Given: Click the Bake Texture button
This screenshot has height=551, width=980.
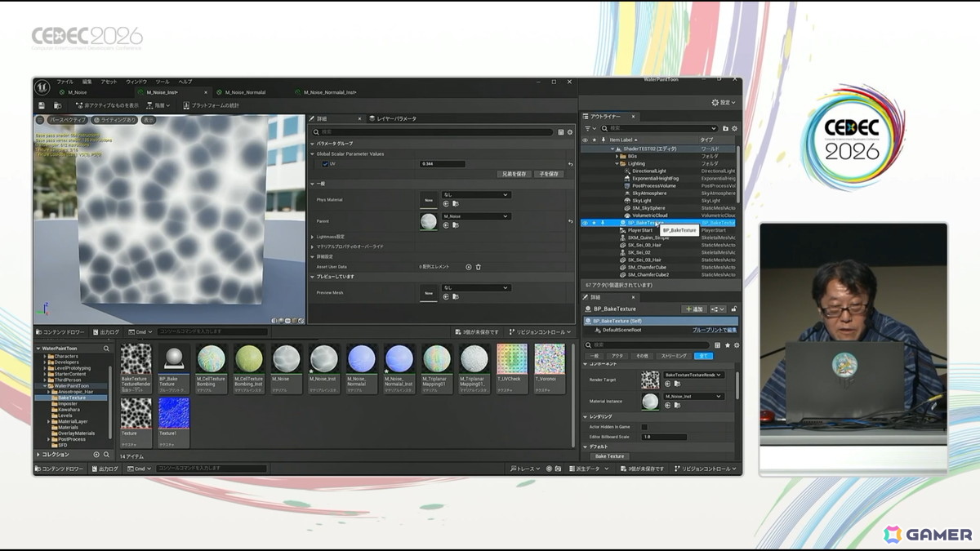Looking at the screenshot, I should [609, 456].
